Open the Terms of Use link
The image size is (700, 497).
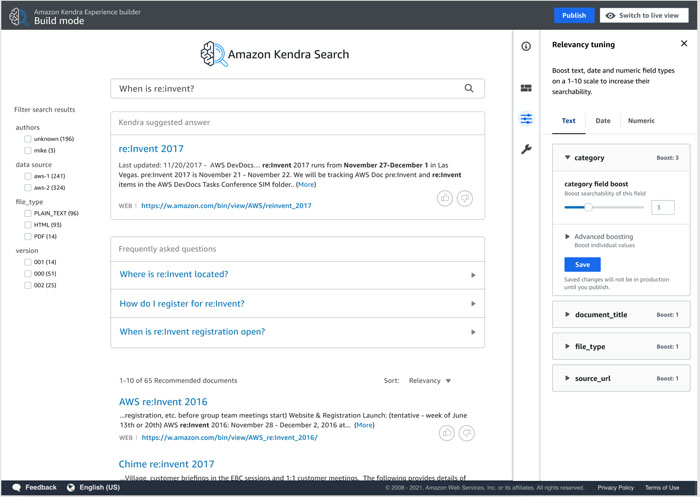click(662, 488)
